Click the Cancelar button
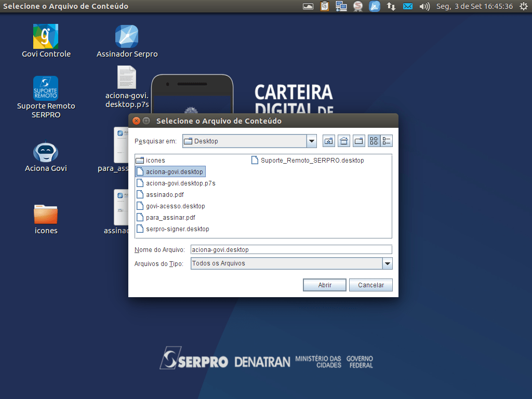Image resolution: width=532 pixels, height=399 pixels. (x=371, y=285)
